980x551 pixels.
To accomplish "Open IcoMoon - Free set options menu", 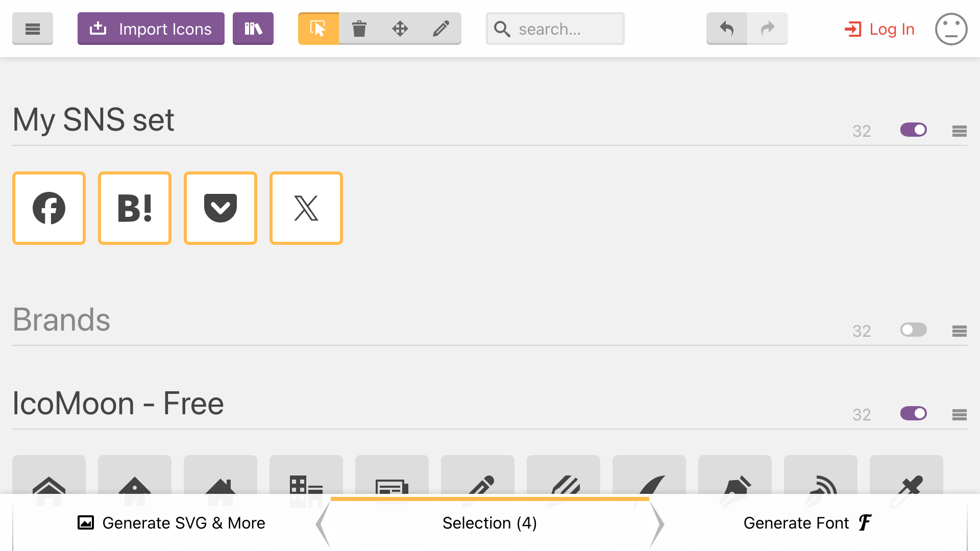I will point(960,415).
